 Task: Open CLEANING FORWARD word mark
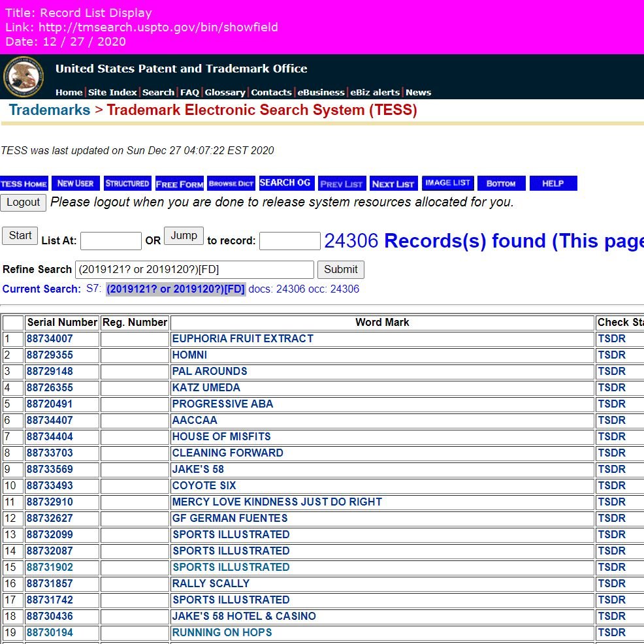click(227, 453)
